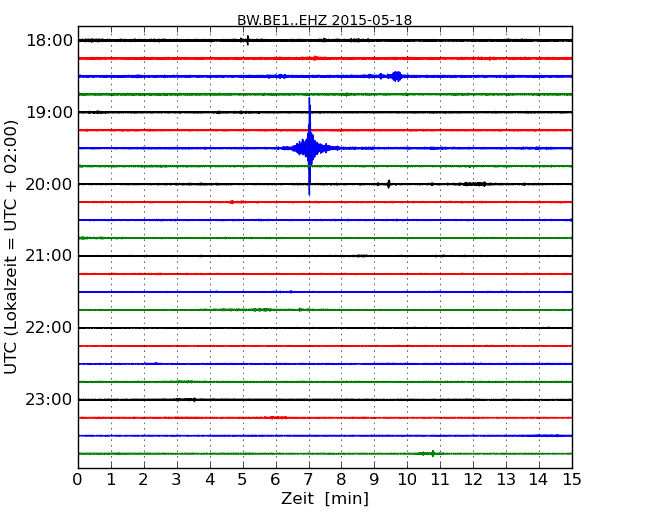Click the large blue seismic event at minute 7

(309, 147)
